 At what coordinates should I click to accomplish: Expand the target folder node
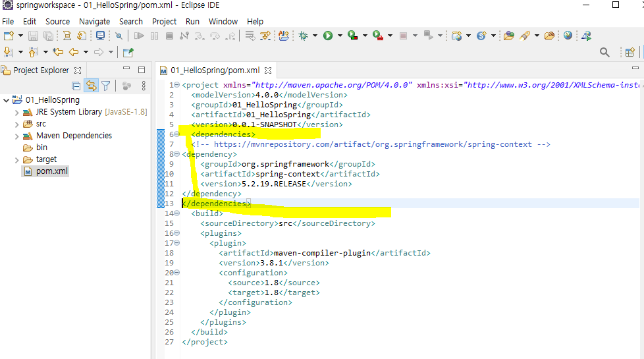(17, 160)
